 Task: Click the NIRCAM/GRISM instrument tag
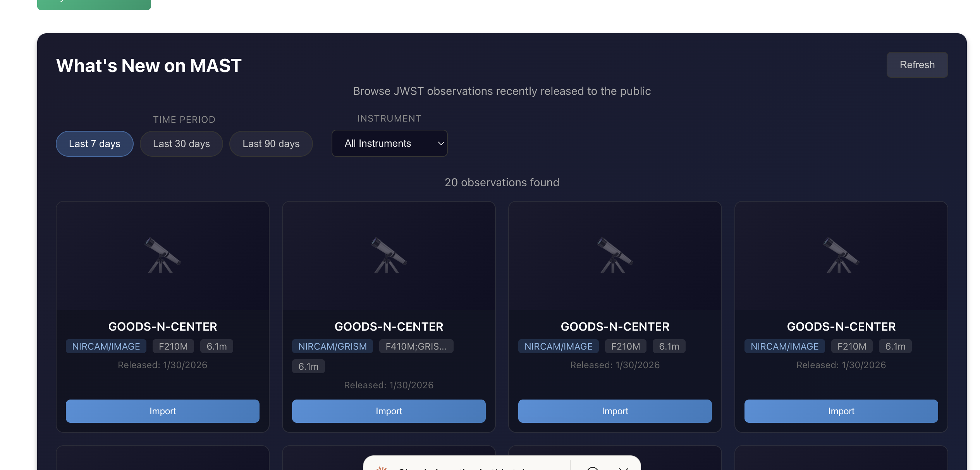pos(332,346)
